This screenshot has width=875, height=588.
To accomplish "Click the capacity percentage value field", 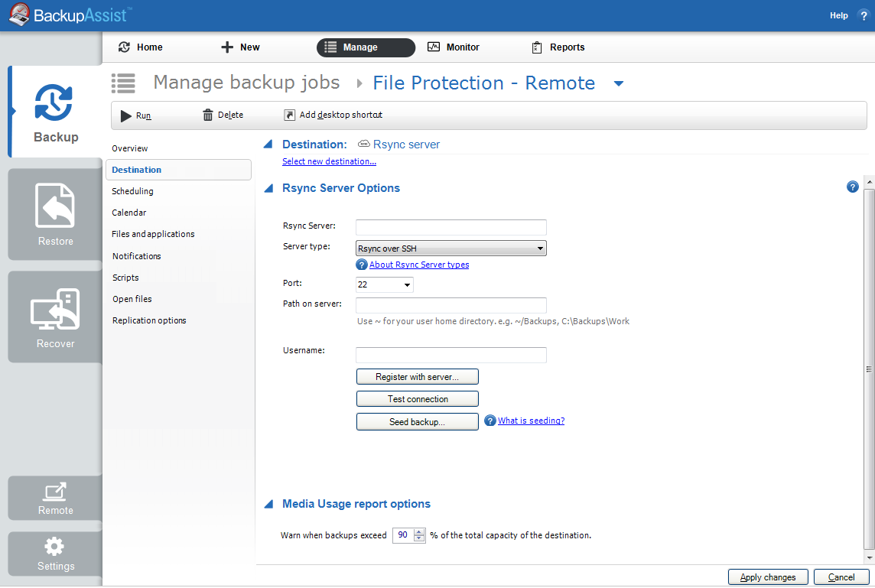I will (x=403, y=535).
